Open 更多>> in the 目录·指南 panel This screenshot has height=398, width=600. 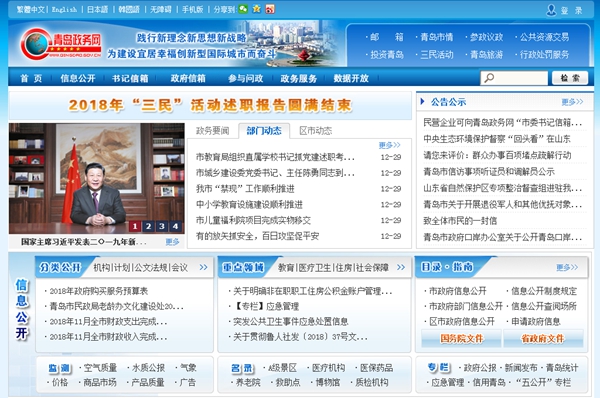(x=567, y=267)
